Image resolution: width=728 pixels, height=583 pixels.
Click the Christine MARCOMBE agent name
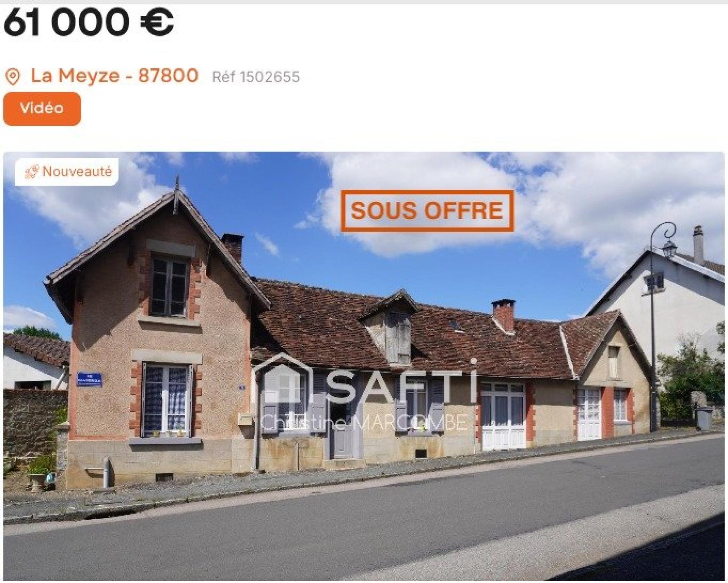[365, 422]
